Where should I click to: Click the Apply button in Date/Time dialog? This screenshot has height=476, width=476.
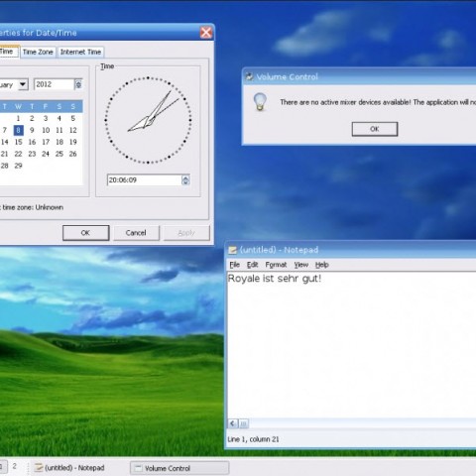186,233
